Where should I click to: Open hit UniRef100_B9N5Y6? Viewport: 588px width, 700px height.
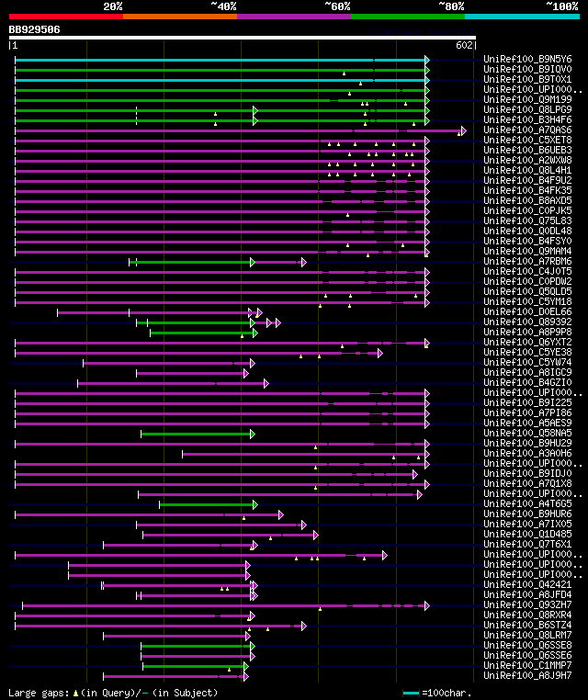527,60
